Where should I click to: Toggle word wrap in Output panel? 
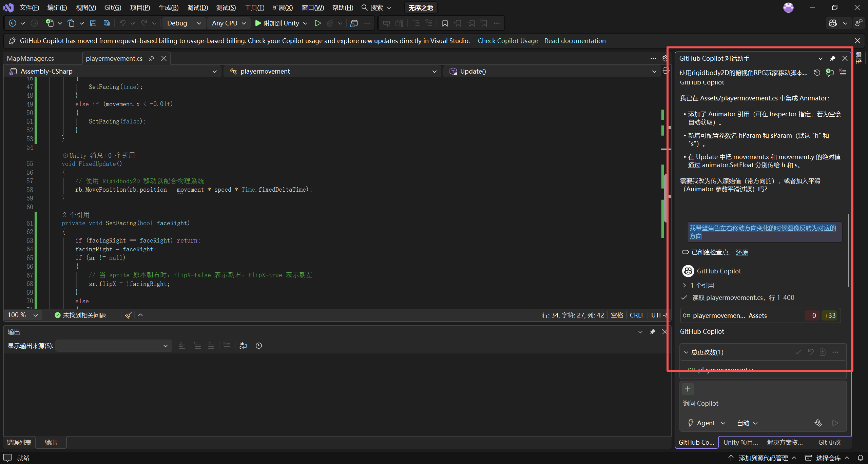pyautogui.click(x=243, y=346)
